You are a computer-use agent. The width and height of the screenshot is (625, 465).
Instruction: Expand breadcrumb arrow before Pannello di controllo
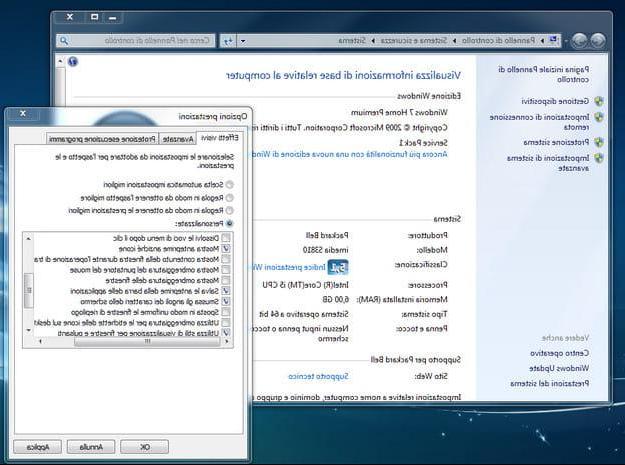point(542,41)
